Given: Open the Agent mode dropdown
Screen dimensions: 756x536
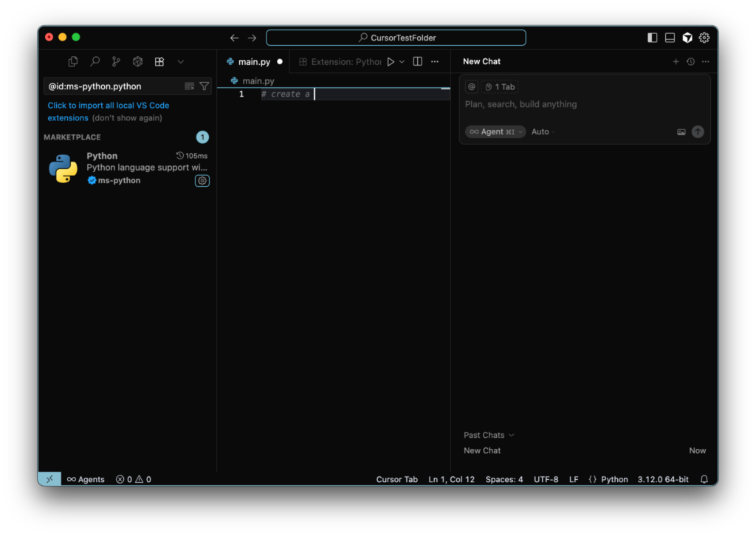Looking at the screenshot, I should 495,132.
